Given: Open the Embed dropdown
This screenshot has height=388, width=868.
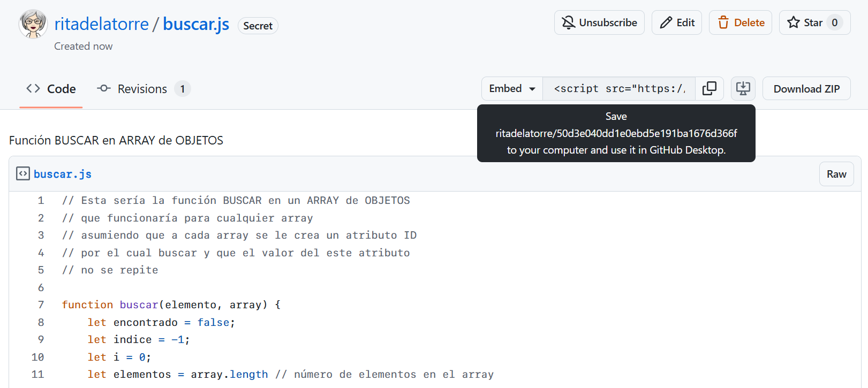Looking at the screenshot, I should (x=512, y=88).
